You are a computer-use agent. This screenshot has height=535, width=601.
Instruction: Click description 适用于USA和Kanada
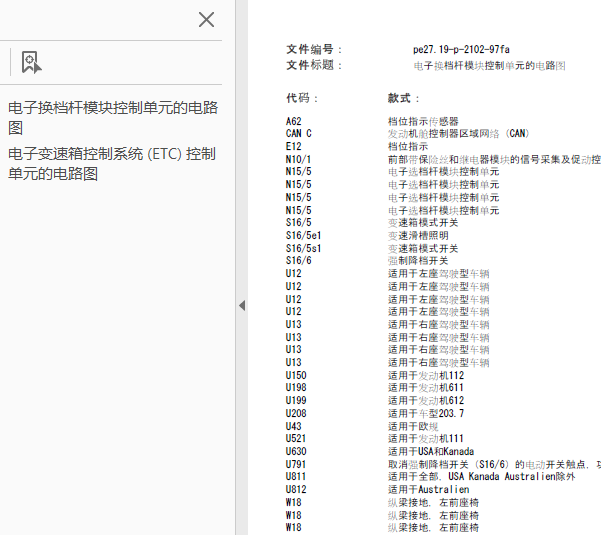coord(431,451)
